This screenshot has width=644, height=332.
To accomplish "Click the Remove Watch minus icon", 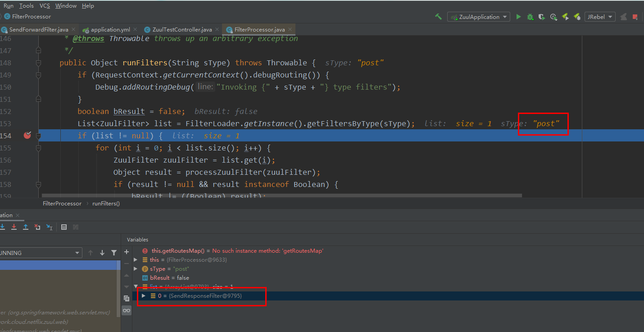I will [127, 264].
